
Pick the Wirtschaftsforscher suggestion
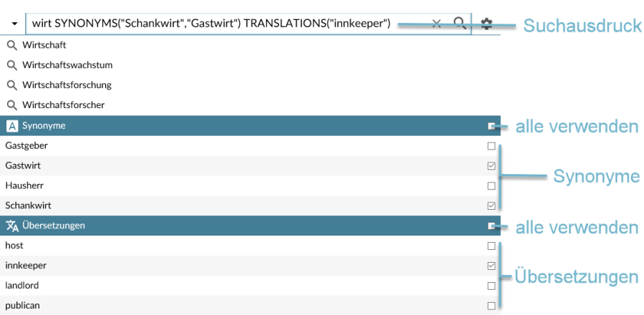click(64, 105)
